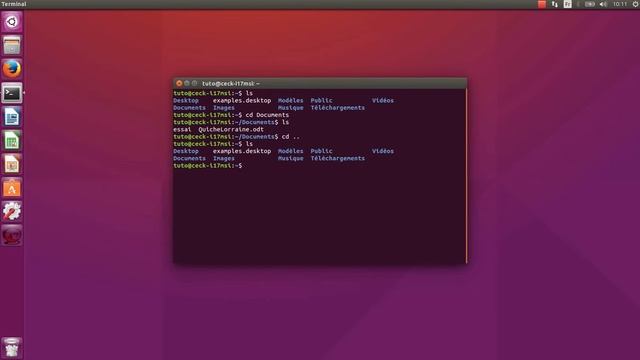This screenshot has height=360, width=640.
Task: Close the terminal window
Action: (x=179, y=83)
